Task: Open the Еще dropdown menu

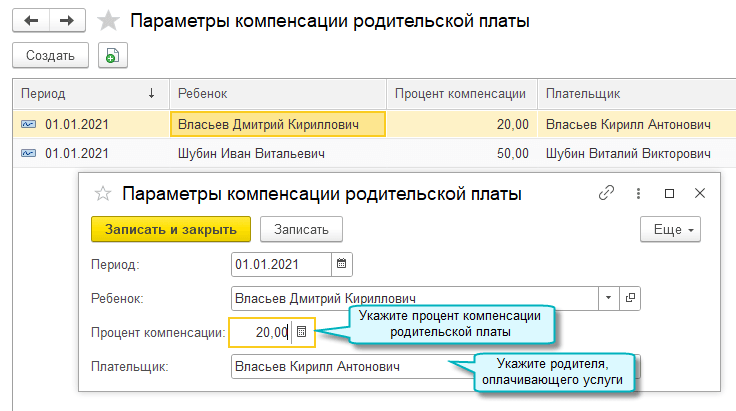Action: [x=671, y=229]
